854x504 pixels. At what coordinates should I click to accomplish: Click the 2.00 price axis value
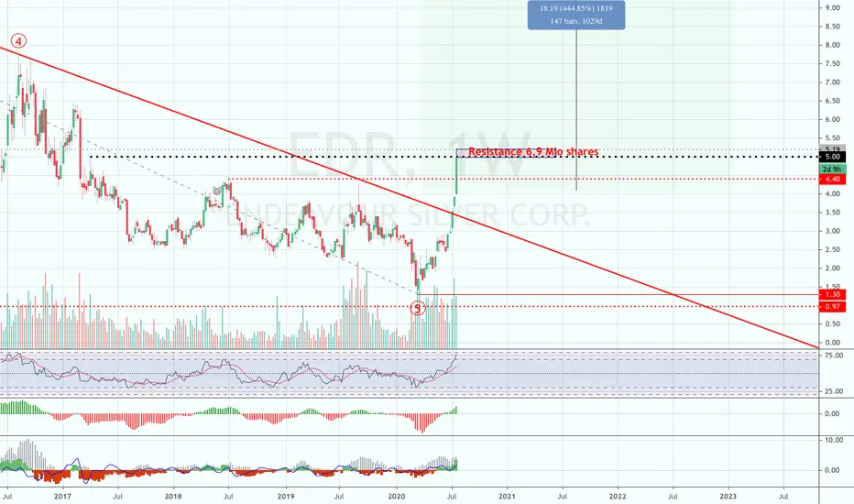point(832,268)
